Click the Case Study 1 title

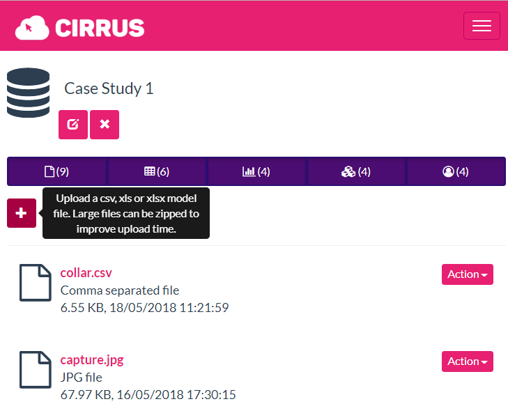(x=109, y=88)
